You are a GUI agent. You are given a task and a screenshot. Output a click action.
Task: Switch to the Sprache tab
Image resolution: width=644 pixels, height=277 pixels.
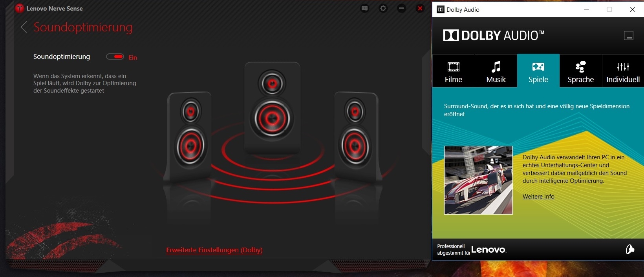[x=581, y=71]
